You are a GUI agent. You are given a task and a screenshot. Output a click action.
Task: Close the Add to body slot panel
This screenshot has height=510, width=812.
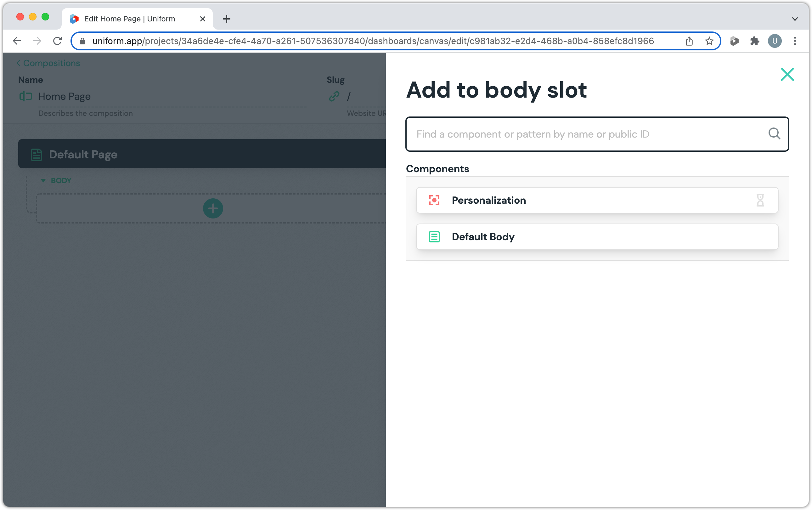[x=787, y=74]
